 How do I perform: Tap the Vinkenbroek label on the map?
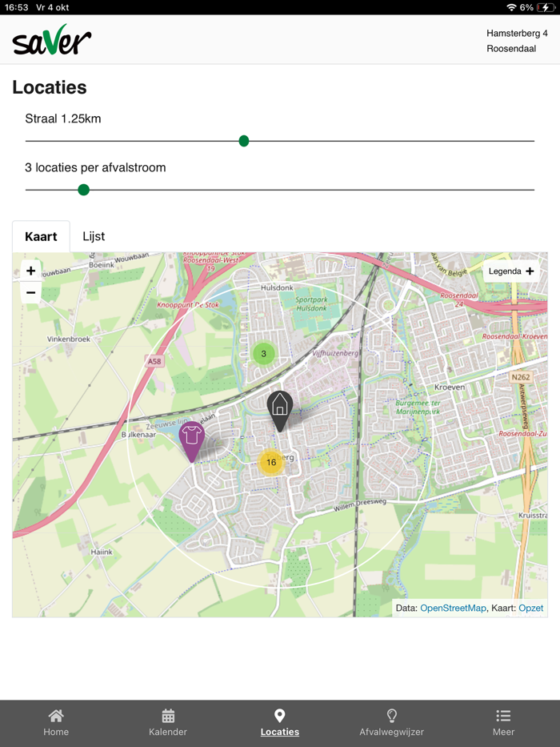pyautogui.click(x=69, y=339)
